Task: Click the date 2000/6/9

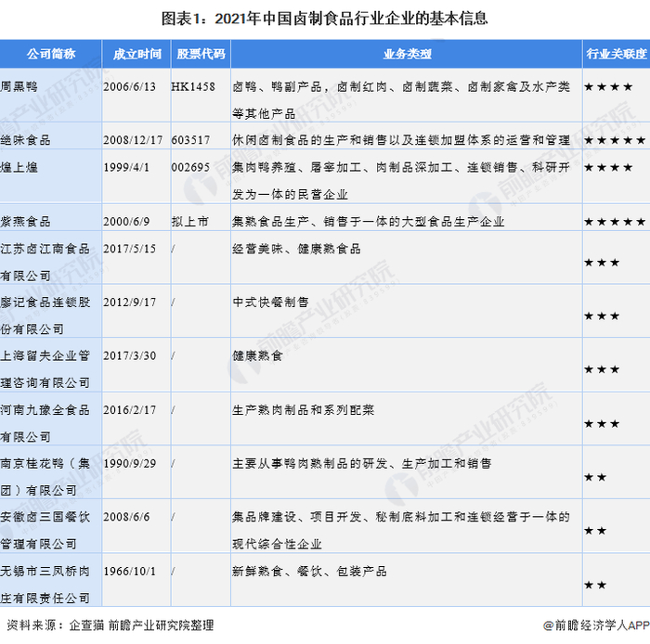Action: tap(126, 222)
